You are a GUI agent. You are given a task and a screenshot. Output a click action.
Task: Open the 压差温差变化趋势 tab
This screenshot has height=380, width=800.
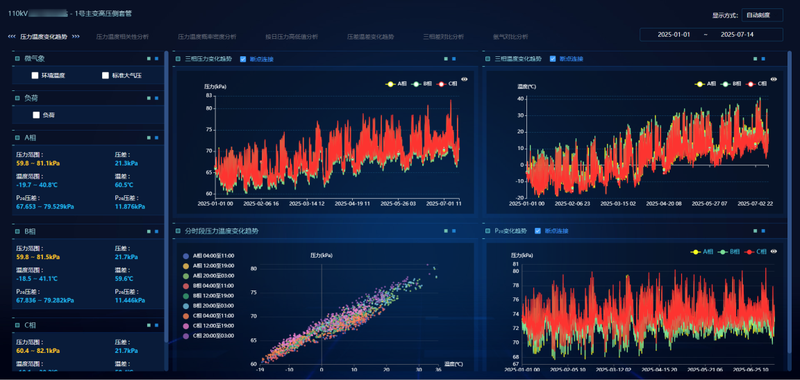(x=371, y=37)
